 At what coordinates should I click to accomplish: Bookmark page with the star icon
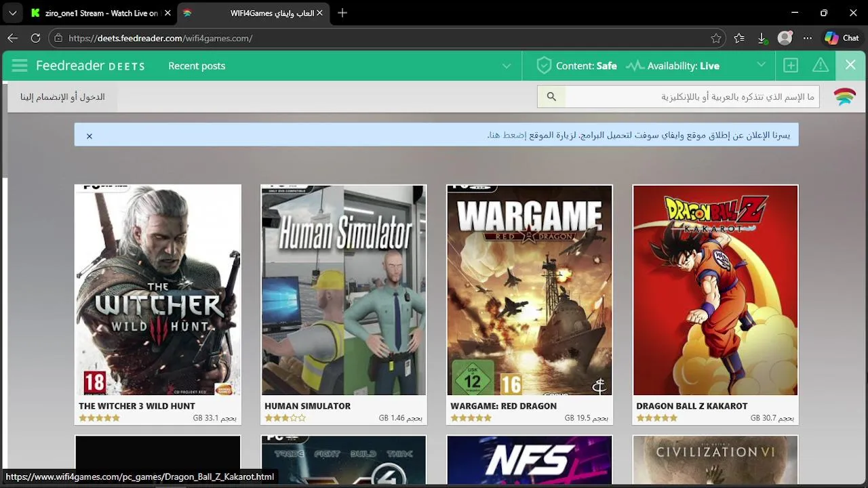(716, 38)
